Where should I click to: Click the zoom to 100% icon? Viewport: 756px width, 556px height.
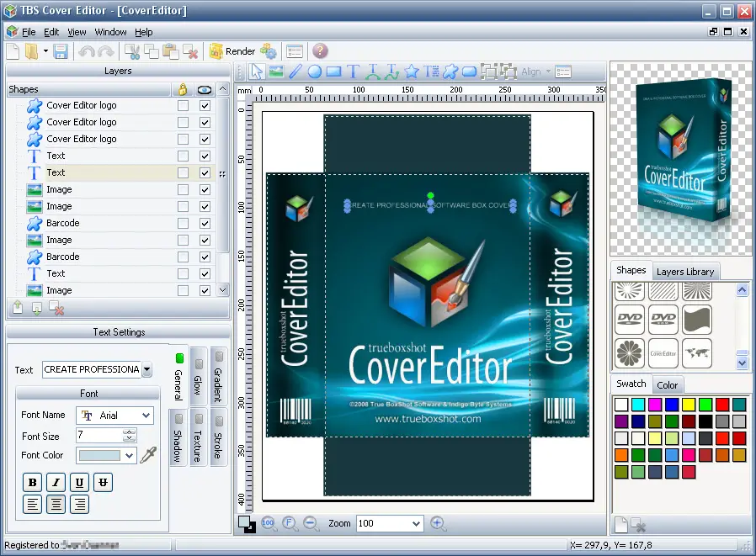click(269, 523)
